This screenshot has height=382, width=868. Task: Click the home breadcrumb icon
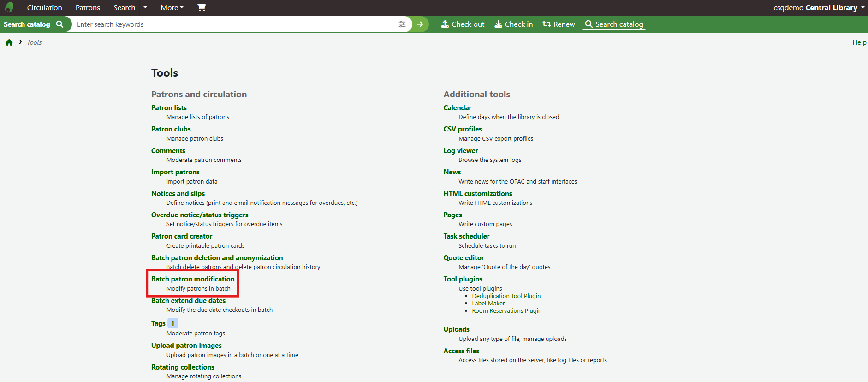coord(9,42)
